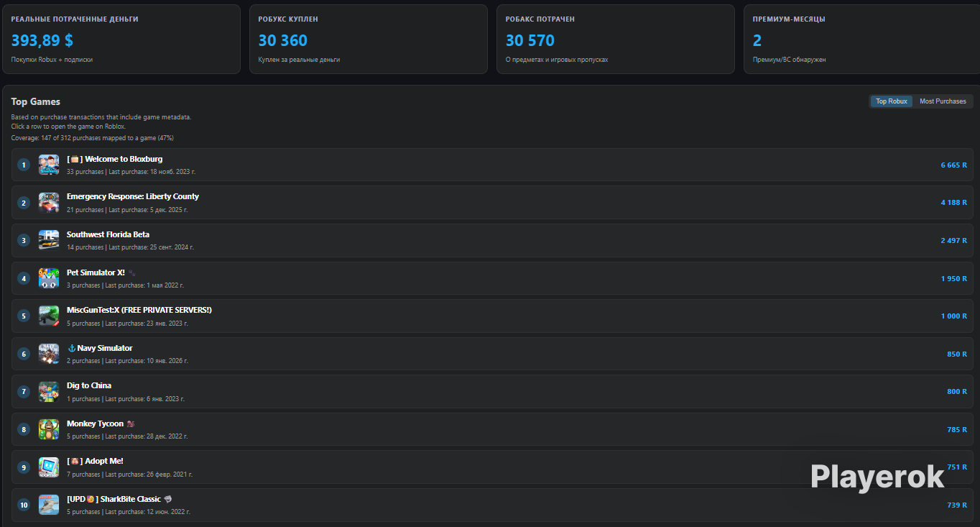This screenshot has height=527, width=980.
Task: Click the Navy Simulator game icon
Action: point(49,354)
